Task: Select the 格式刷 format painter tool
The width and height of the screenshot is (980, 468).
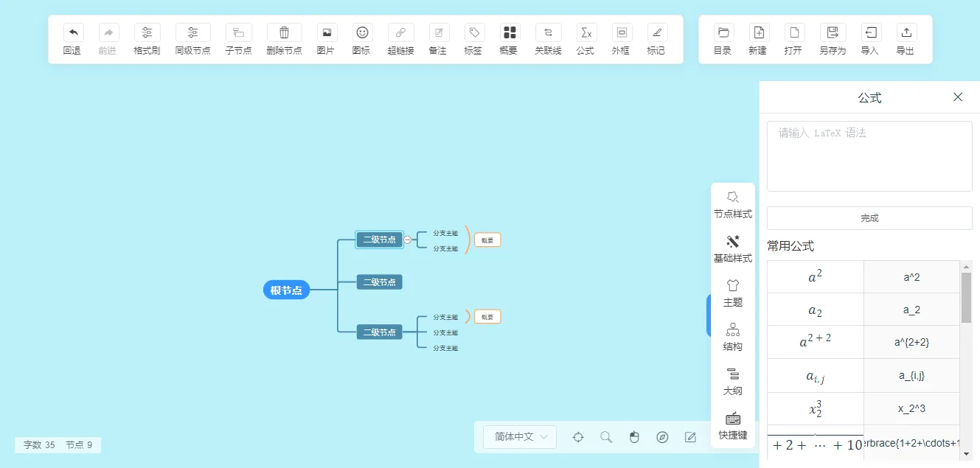Action: pos(147,32)
